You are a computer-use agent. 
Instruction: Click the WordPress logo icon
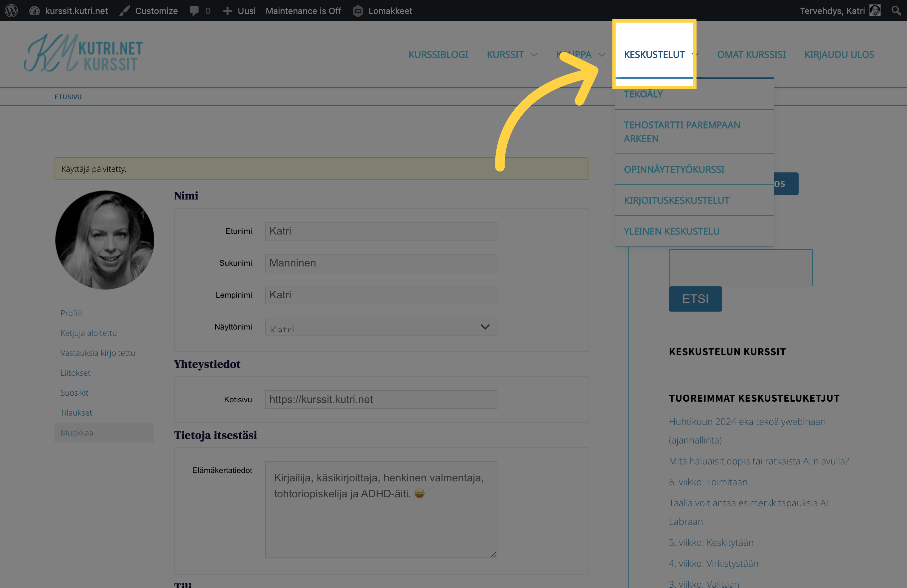(x=11, y=11)
